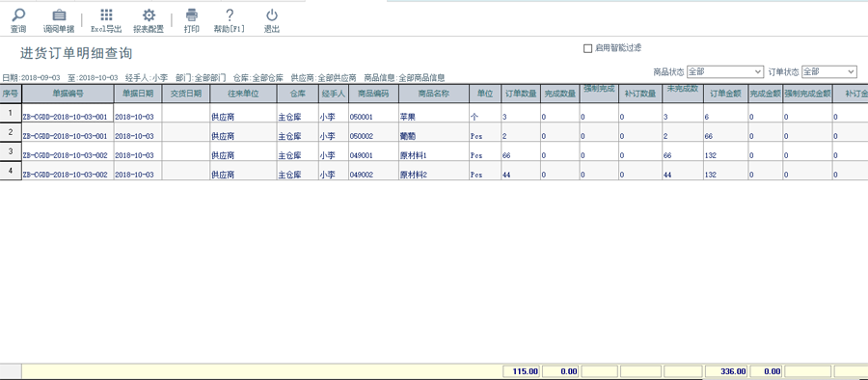This screenshot has width=868, height=380.
Task: Click the 退出 power icon
Action: tap(272, 15)
